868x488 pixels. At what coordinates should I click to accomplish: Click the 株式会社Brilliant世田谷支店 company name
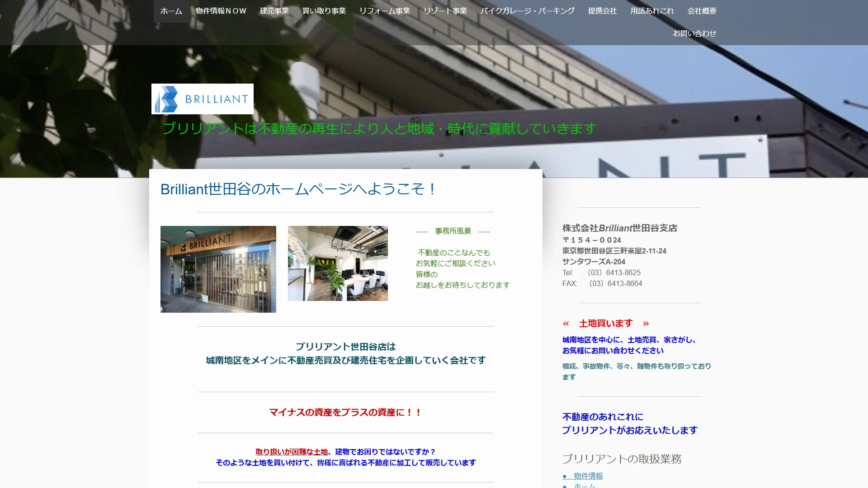coord(620,228)
